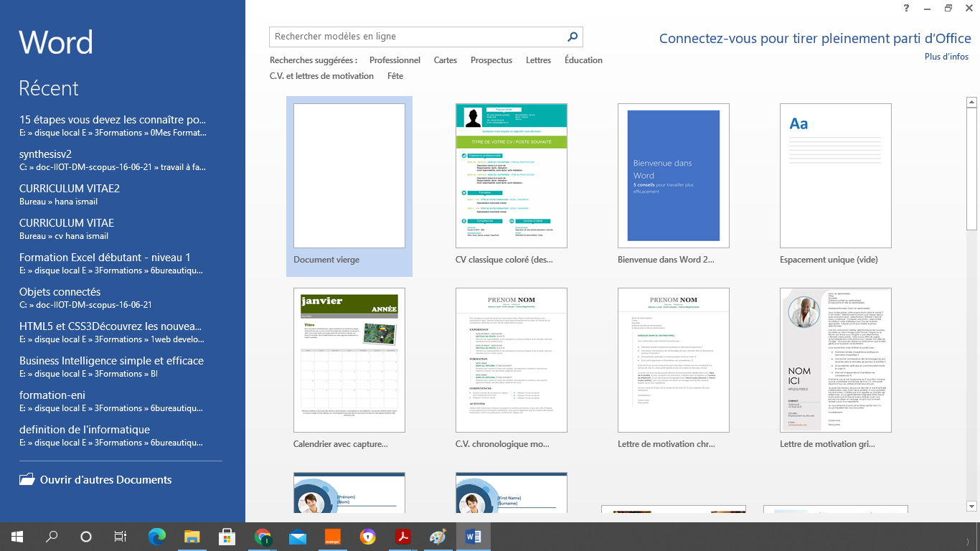This screenshot has height=551, width=980.
Task: Click the search magnifier icon for templates
Action: [573, 37]
